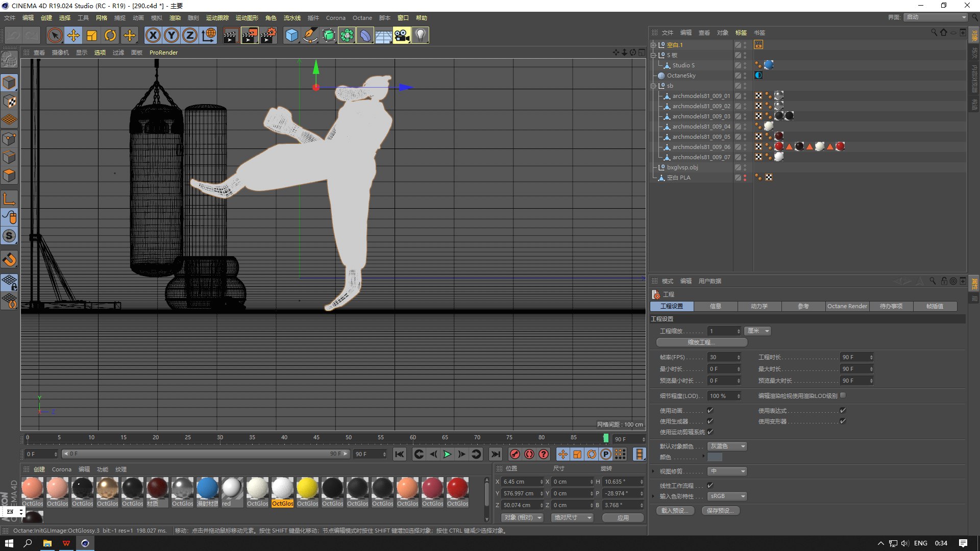Image resolution: width=980 pixels, height=551 pixels.
Task: Toggle the 使用表达式 checkbox
Action: click(843, 411)
